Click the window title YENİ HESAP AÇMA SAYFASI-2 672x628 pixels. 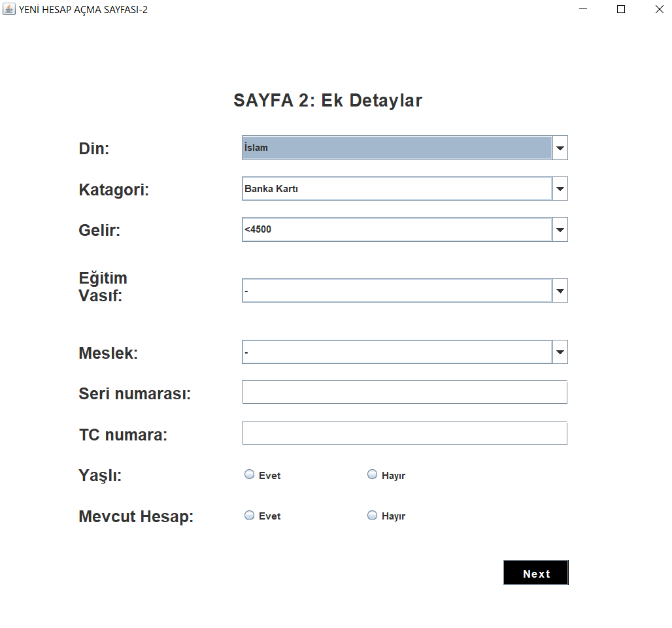point(83,9)
